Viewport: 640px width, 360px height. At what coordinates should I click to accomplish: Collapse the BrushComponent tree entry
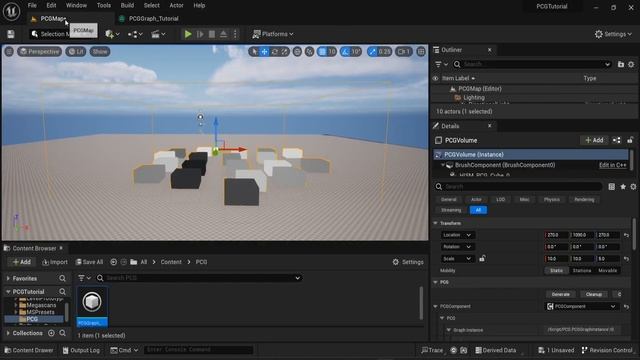coord(443,165)
